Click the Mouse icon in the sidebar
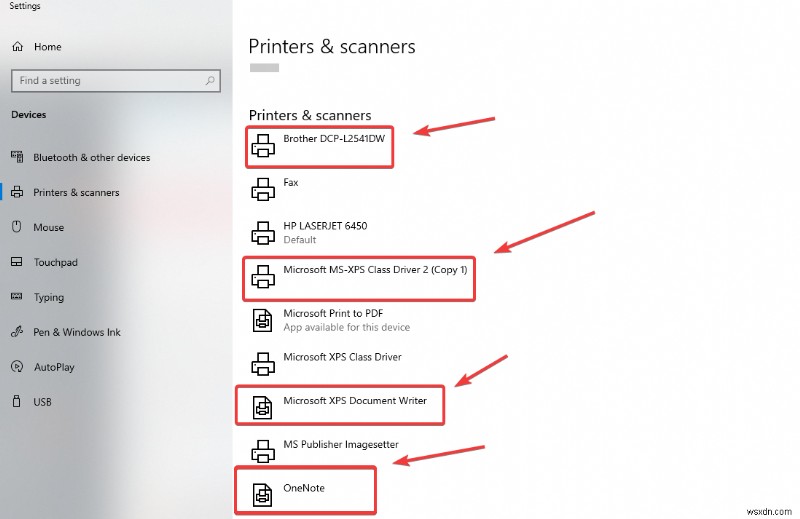 tap(16, 227)
